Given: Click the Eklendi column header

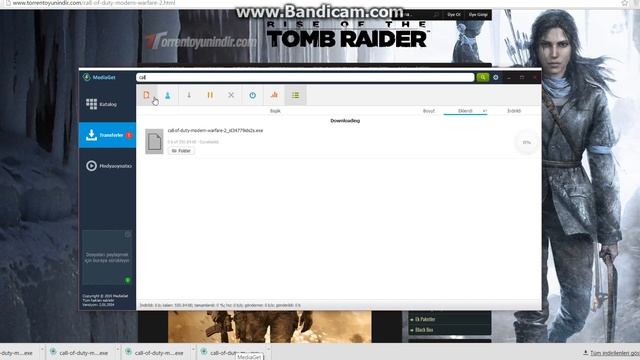Looking at the screenshot, I should [x=465, y=111].
